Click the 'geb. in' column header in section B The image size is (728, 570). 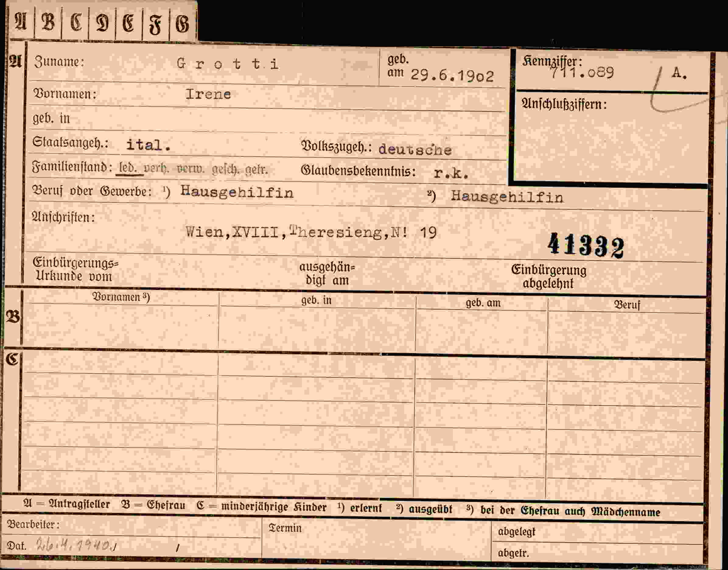coord(317,300)
